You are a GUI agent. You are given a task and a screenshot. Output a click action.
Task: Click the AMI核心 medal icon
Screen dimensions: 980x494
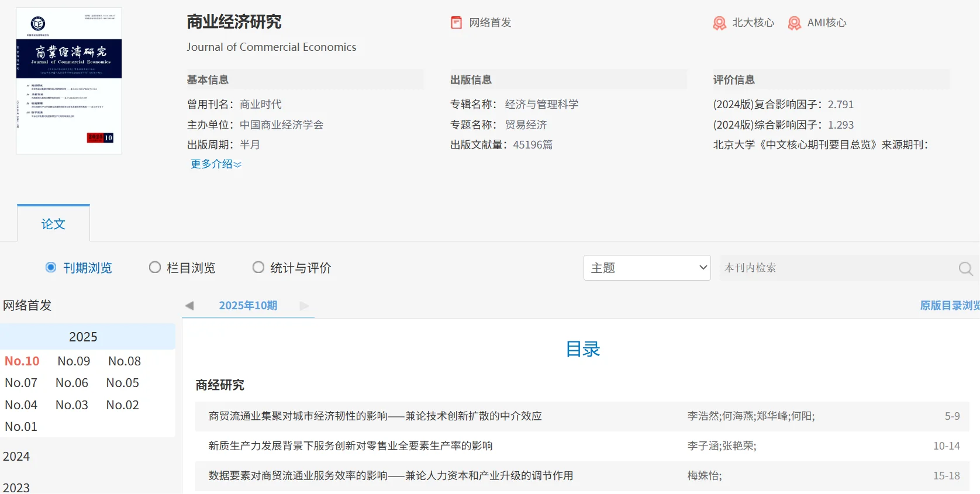795,23
